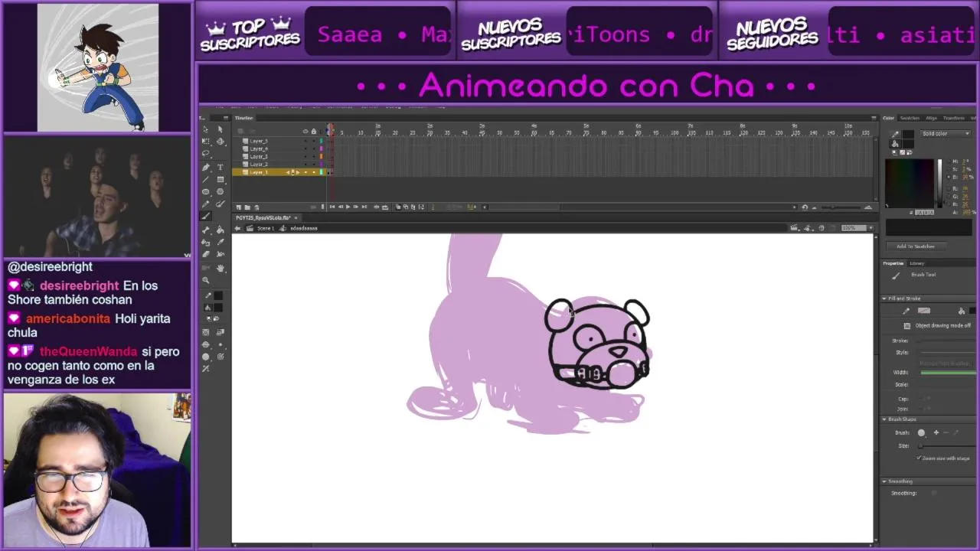Click frame 10 on the timeline ruler

[x=361, y=133]
